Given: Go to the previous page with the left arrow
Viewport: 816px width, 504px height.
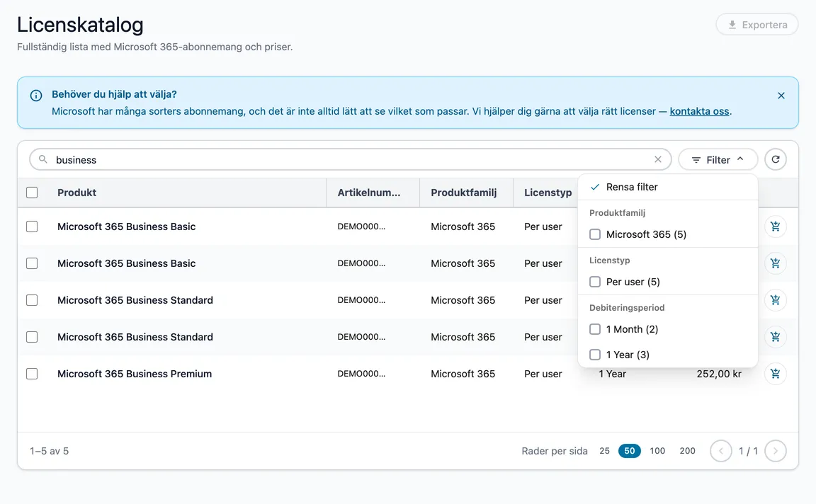Looking at the screenshot, I should 721,451.
